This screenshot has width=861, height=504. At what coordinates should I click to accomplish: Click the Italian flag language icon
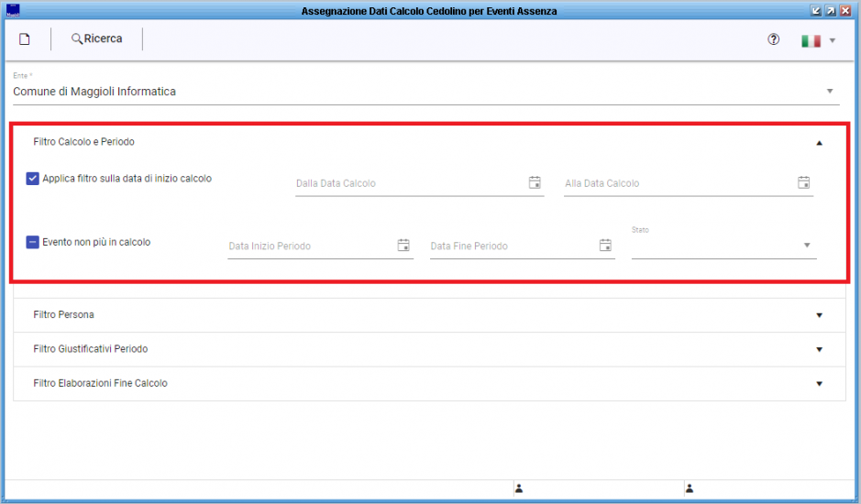point(811,40)
